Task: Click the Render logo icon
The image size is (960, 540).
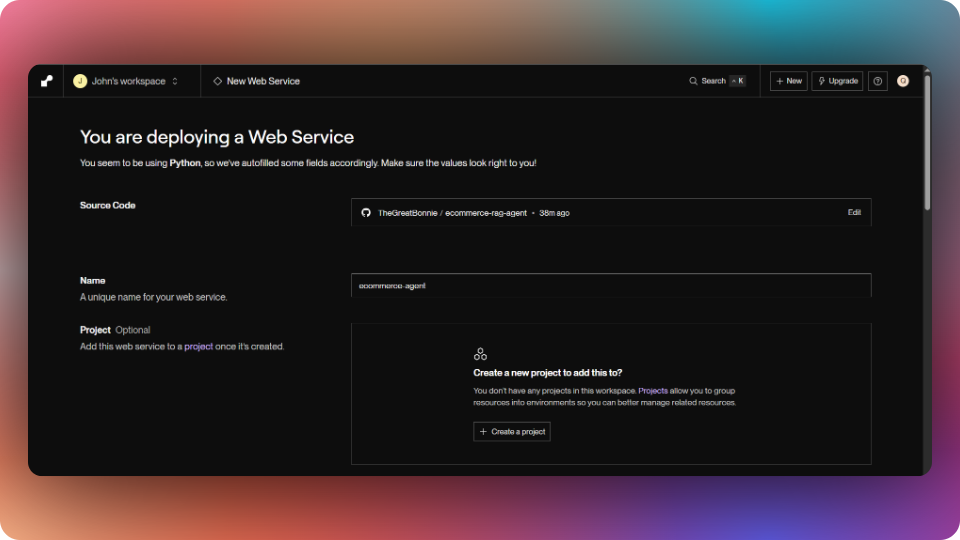Action: (47, 81)
